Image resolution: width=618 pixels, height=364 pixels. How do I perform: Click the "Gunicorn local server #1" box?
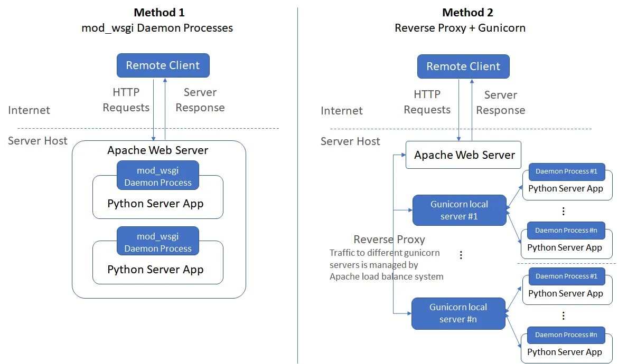459,210
